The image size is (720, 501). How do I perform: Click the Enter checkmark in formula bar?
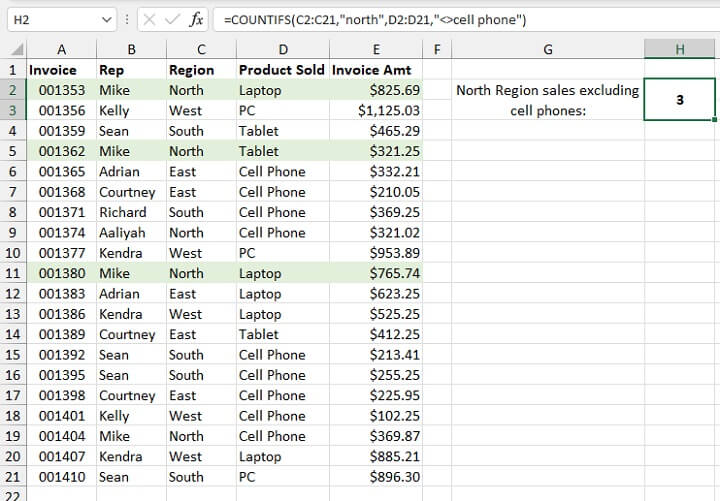pyautogui.click(x=173, y=20)
